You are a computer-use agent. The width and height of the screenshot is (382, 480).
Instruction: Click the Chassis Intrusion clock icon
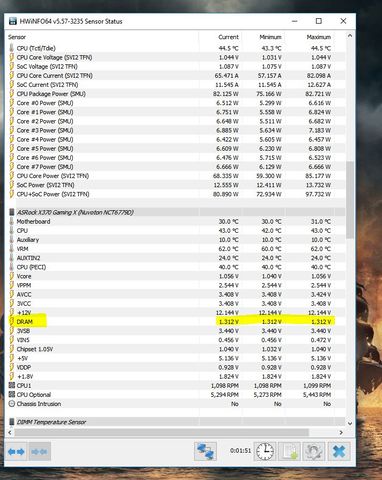point(12,404)
